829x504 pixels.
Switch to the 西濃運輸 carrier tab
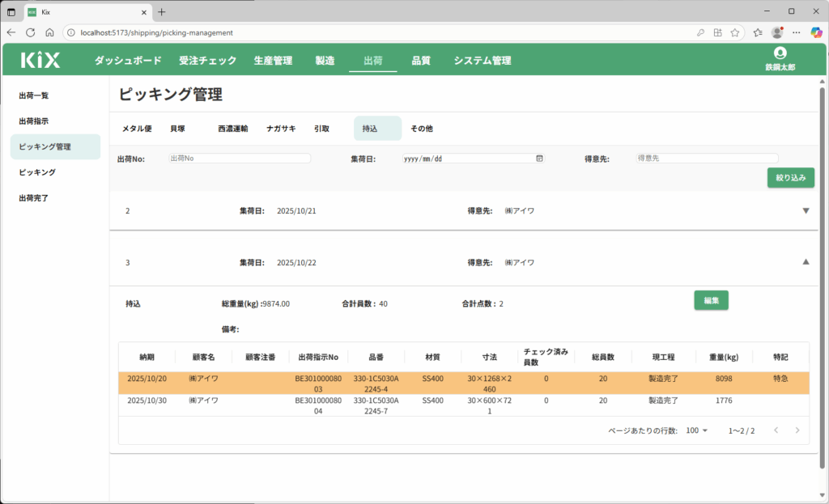(x=232, y=129)
